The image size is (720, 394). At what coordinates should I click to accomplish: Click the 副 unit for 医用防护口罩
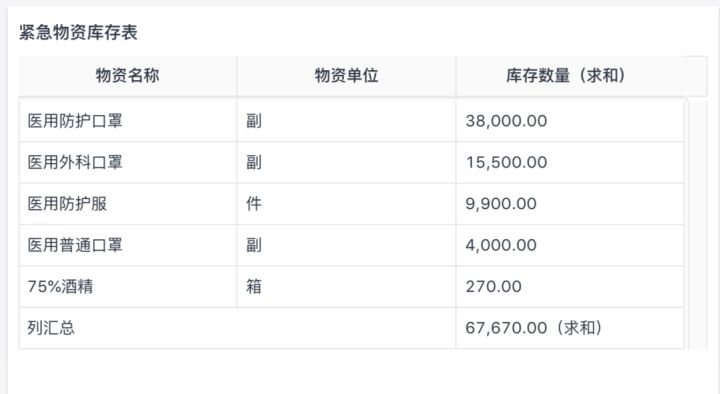point(346,121)
